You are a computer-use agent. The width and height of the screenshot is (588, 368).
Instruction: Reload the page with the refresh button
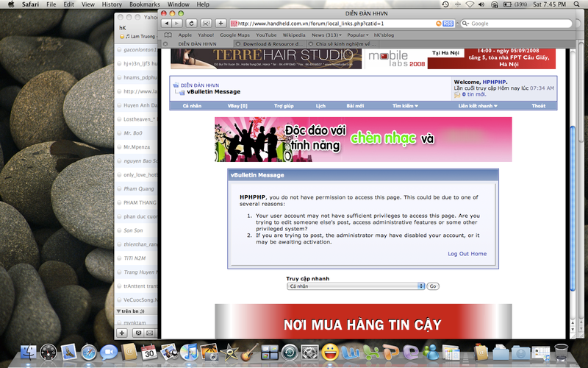191,24
